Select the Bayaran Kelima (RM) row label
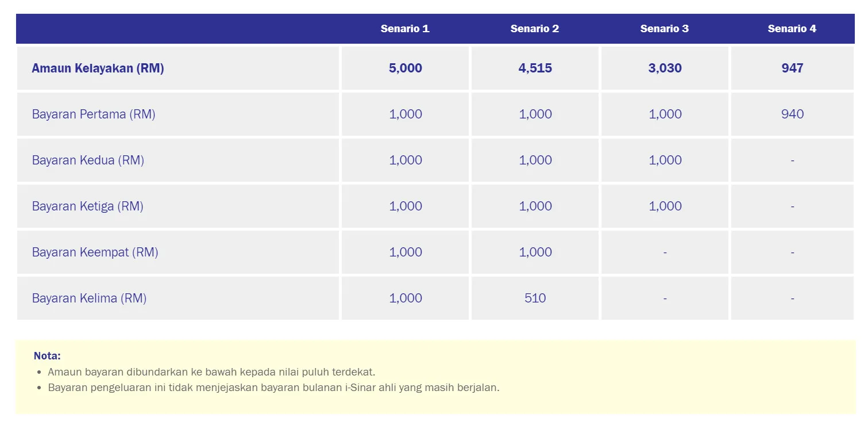 click(90, 298)
